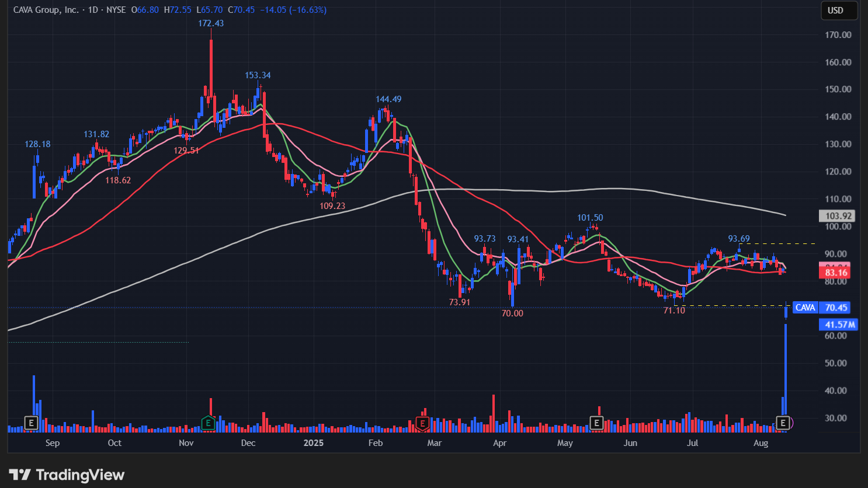The height and width of the screenshot is (488, 868).
Task: Click the 70.45 last price label
Action: click(836, 308)
